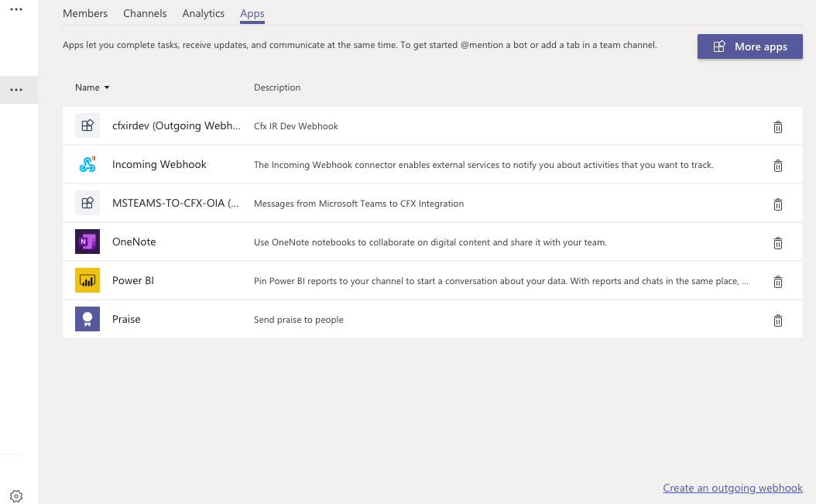Go to the Channels tab

[145, 14]
